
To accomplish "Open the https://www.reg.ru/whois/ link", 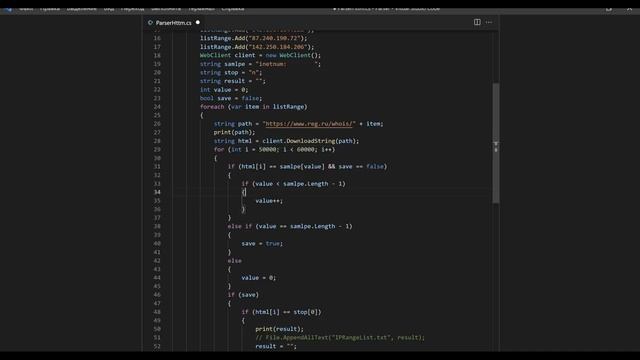I will (x=309, y=124).
